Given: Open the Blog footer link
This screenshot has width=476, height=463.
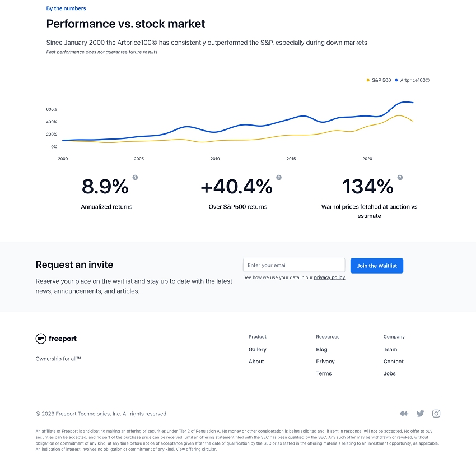Looking at the screenshot, I should (321, 349).
